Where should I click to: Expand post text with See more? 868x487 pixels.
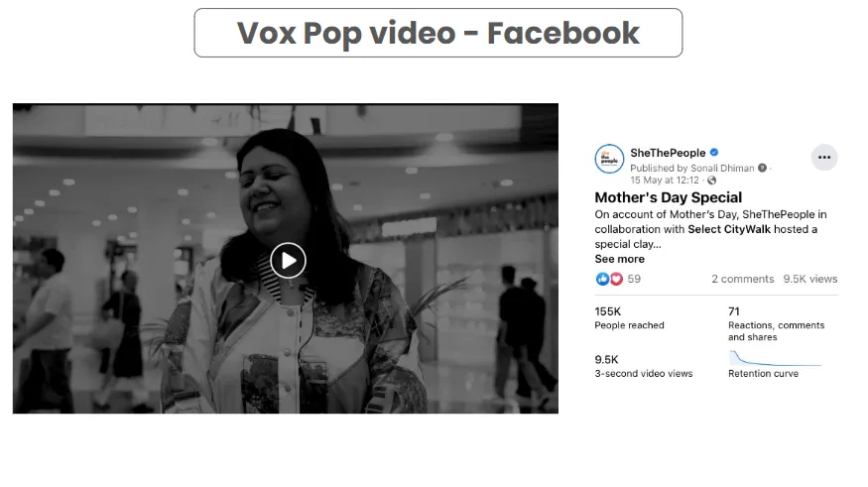point(619,259)
